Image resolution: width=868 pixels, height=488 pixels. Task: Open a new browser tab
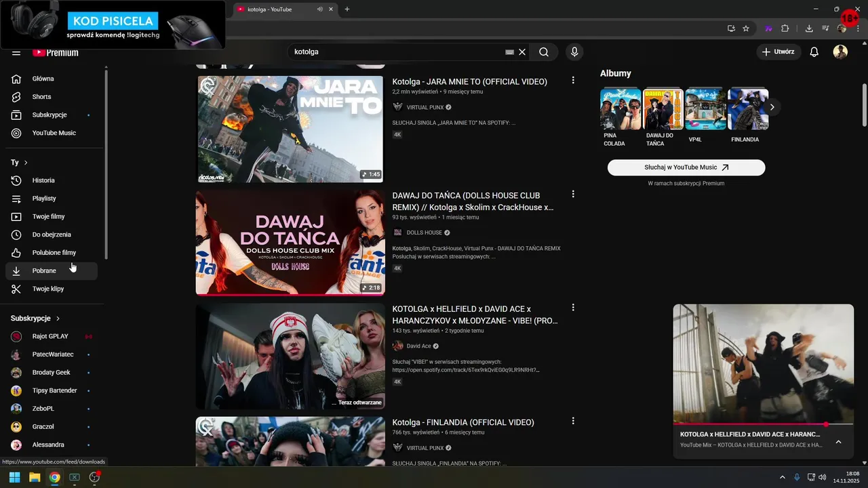(x=347, y=9)
